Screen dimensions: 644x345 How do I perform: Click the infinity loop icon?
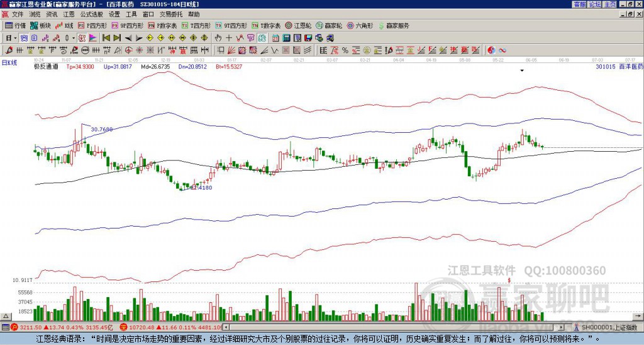[502, 50]
